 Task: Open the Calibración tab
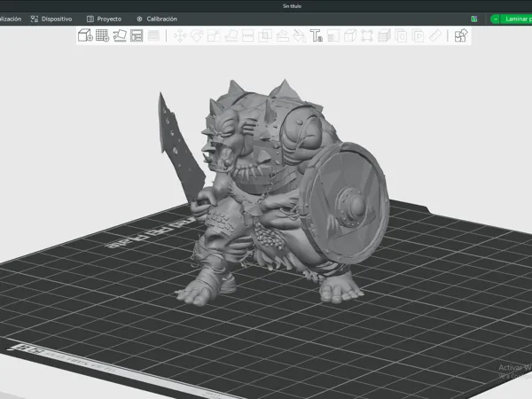157,19
